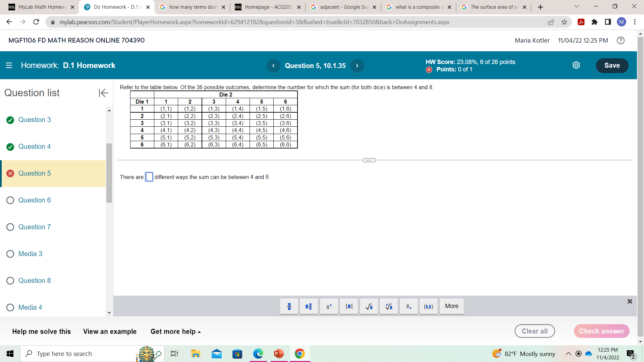Image resolution: width=644 pixels, height=362 pixels.
Task: Open More math symbols palette
Action: click(451, 306)
